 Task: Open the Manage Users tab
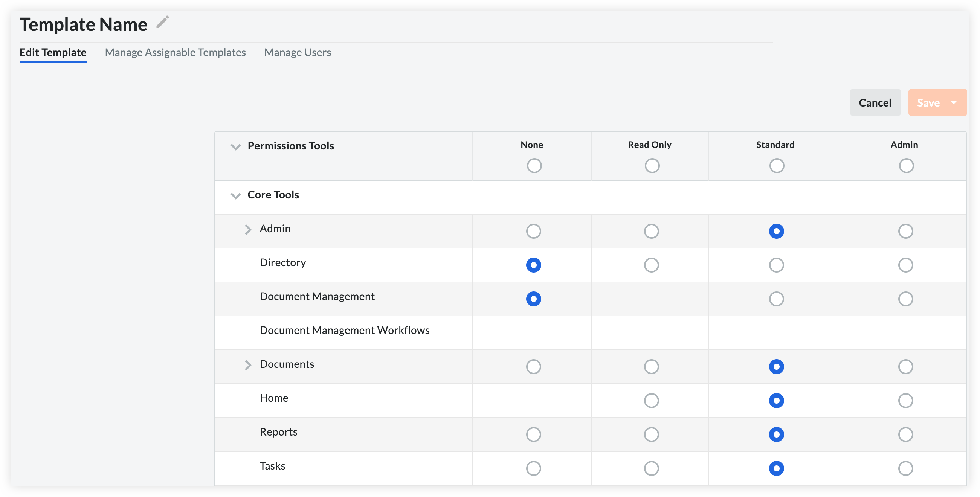(x=298, y=52)
